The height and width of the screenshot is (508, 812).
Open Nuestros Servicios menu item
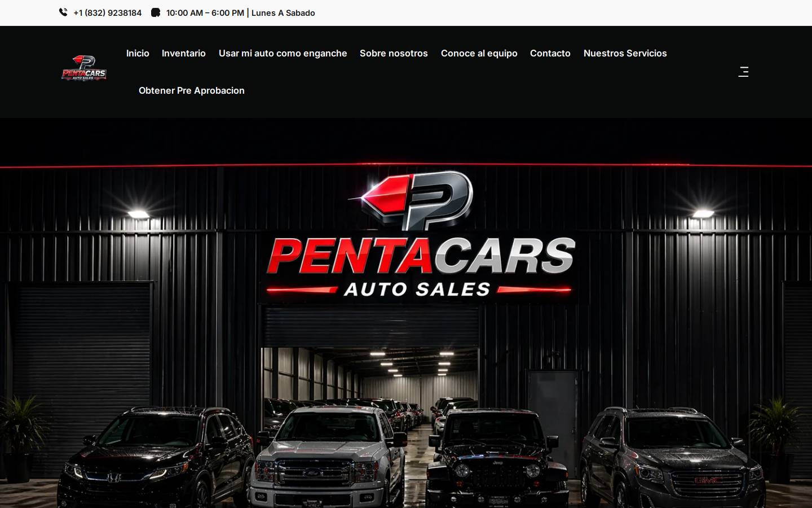625,53
